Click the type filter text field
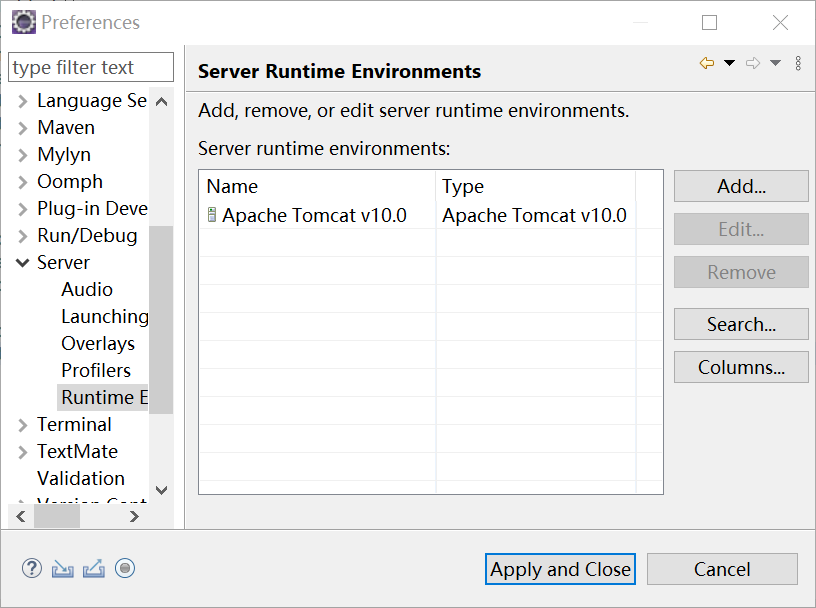Image resolution: width=816 pixels, height=608 pixels. point(90,67)
